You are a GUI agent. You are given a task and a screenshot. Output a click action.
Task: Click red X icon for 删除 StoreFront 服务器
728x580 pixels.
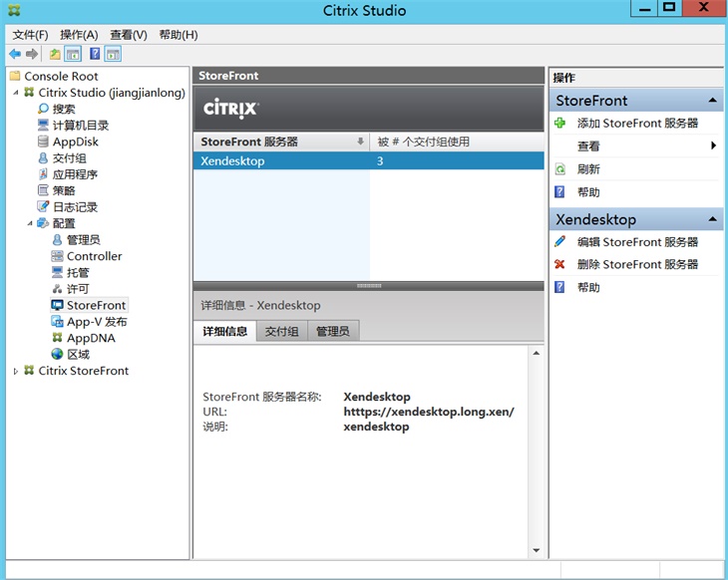pyautogui.click(x=559, y=264)
